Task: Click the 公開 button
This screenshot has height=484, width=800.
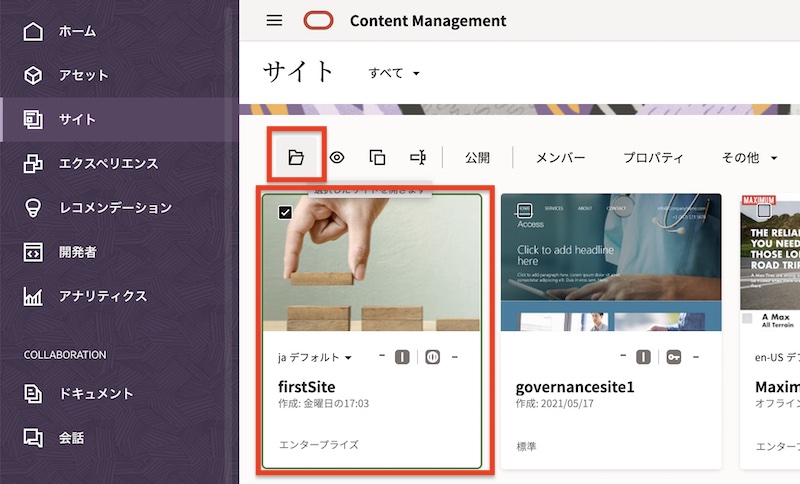Action: coord(477,157)
